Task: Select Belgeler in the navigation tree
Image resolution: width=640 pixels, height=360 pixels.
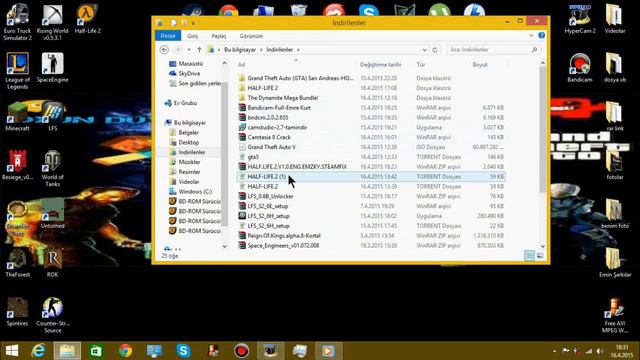Action: pos(189,132)
